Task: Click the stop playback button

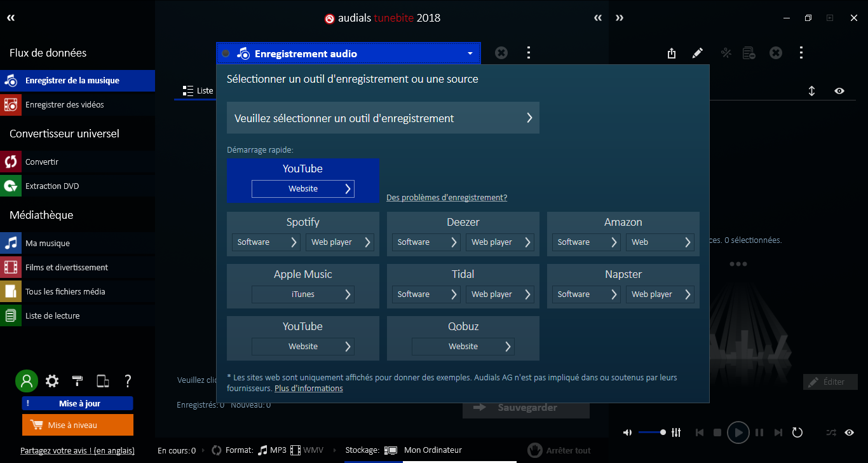Action: click(x=717, y=432)
